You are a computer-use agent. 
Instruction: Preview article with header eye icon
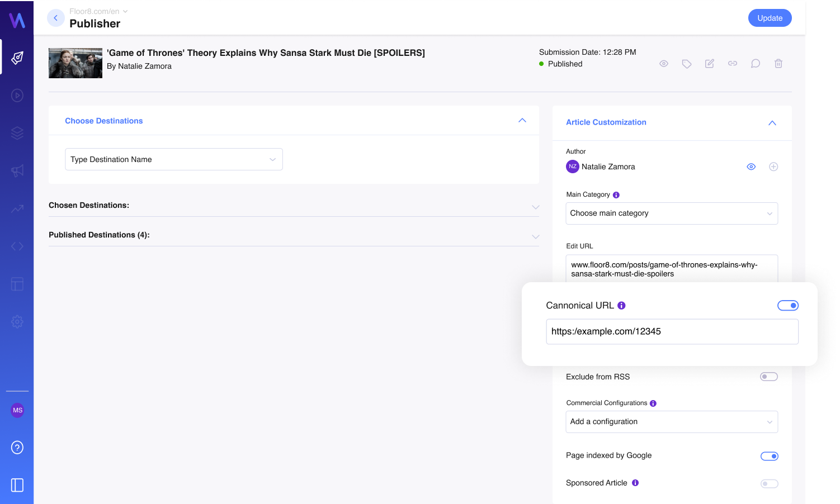click(664, 64)
